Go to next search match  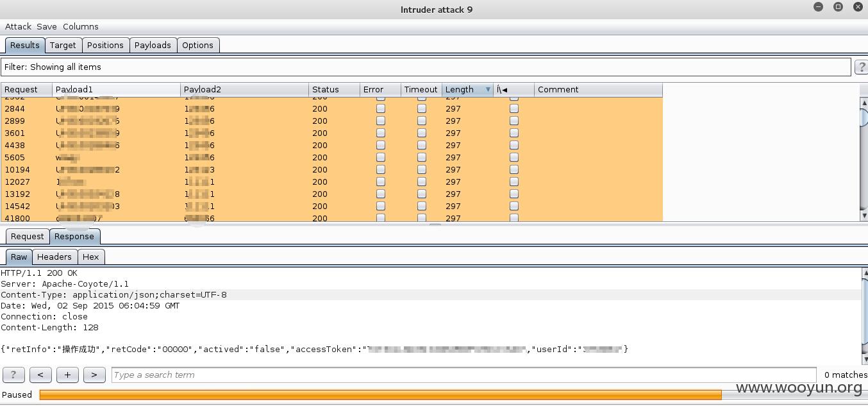click(x=94, y=375)
